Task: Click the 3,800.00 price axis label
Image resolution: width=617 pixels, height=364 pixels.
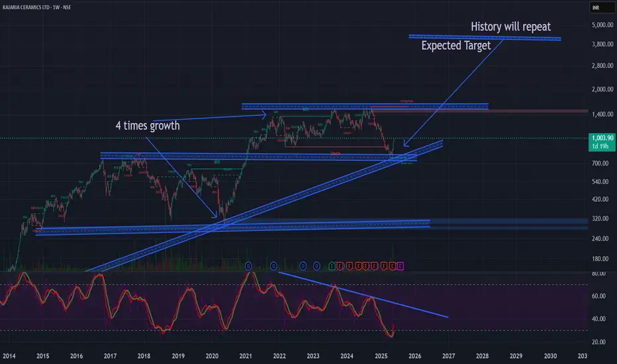Action: tap(602, 44)
